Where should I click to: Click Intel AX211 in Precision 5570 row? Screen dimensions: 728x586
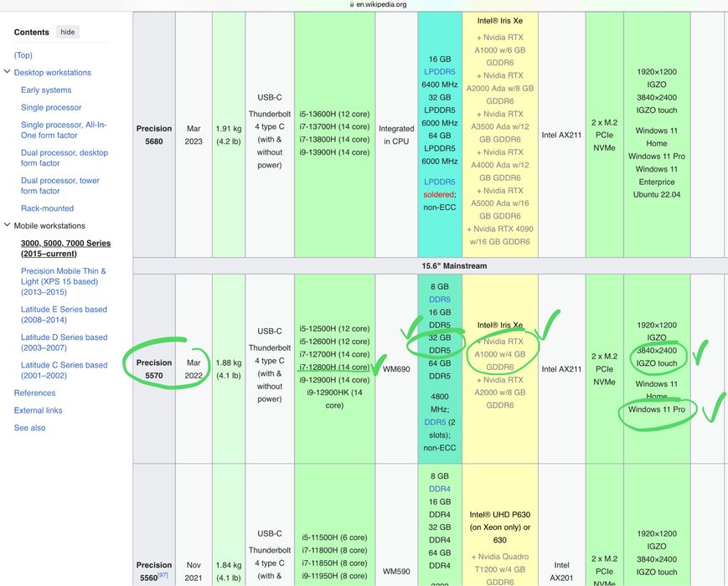point(561,369)
